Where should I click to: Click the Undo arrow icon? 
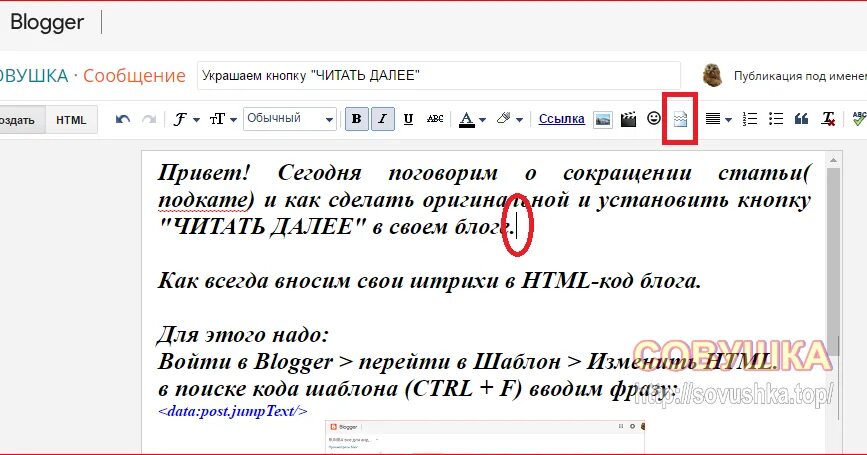click(123, 119)
